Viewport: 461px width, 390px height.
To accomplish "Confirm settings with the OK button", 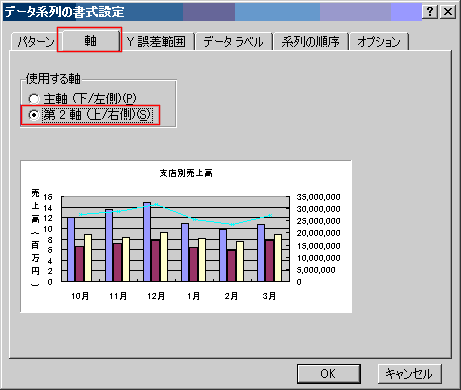I will click(x=329, y=374).
